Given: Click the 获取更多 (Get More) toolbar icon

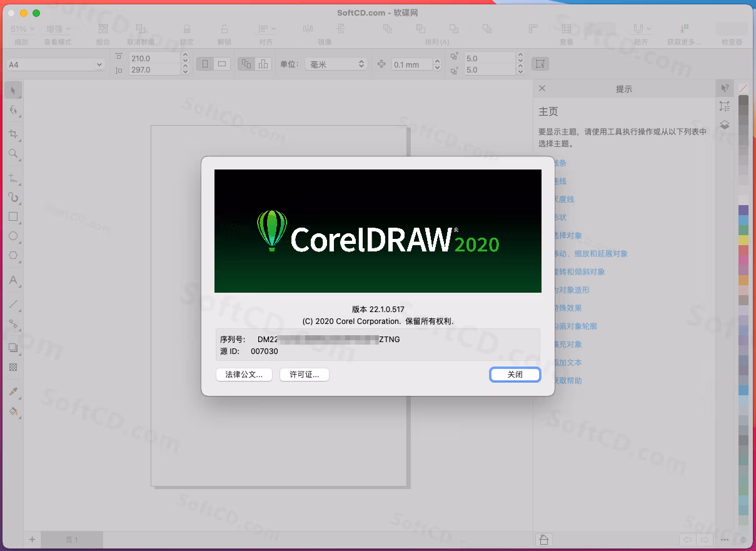Looking at the screenshot, I should (x=684, y=29).
